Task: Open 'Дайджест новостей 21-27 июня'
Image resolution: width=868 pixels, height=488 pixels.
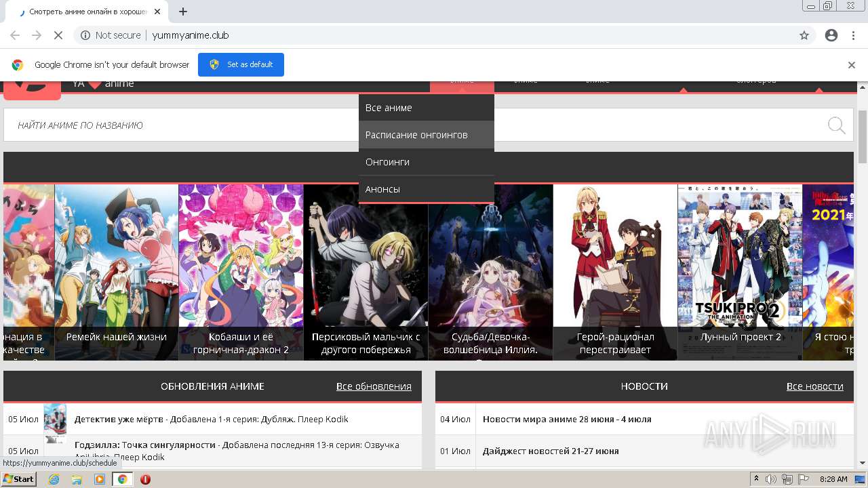Action: click(x=551, y=451)
